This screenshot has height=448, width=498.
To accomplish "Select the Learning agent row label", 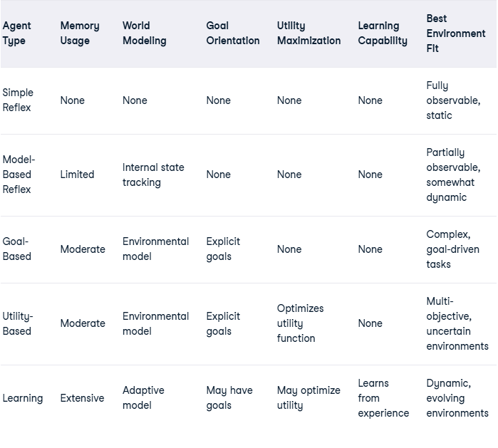I will [23, 398].
